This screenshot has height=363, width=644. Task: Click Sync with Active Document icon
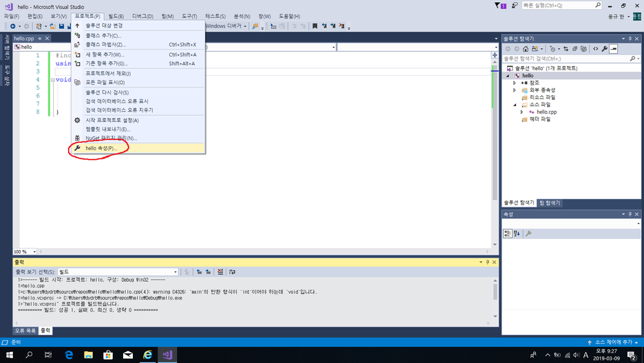(x=566, y=49)
